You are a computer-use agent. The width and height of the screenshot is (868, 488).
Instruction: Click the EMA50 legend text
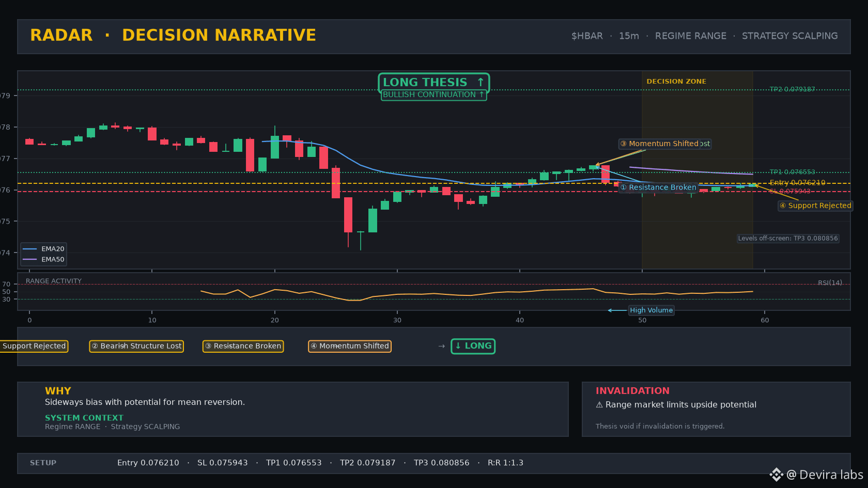[53, 259]
